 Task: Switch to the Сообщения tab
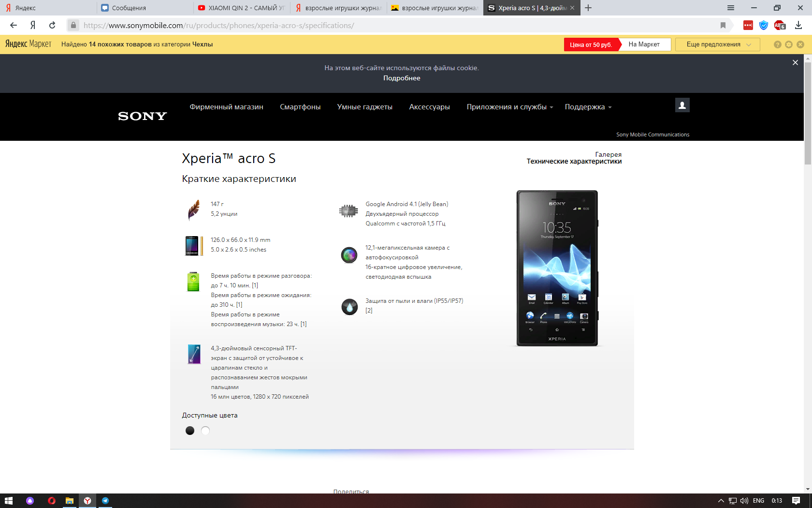point(145,8)
